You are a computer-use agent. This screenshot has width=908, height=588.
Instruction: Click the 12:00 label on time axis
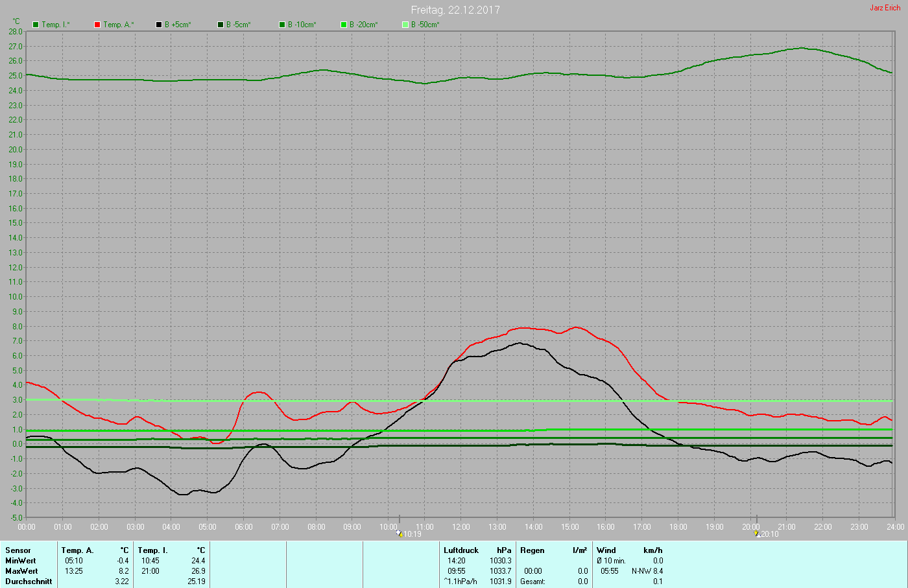(x=461, y=527)
